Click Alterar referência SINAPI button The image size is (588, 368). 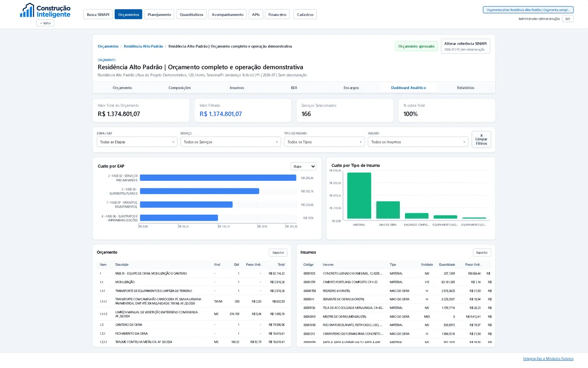(x=465, y=46)
